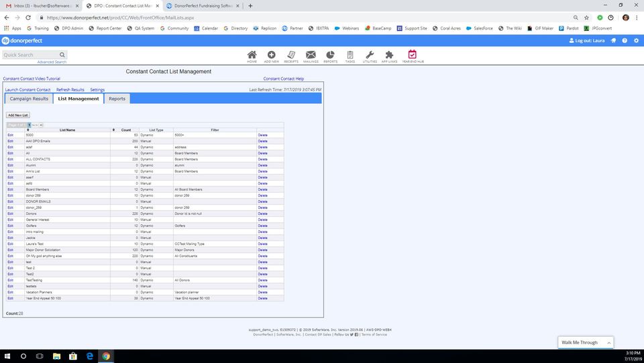Switch to DonorPerfect Fundraising Software browser tab

click(203, 6)
